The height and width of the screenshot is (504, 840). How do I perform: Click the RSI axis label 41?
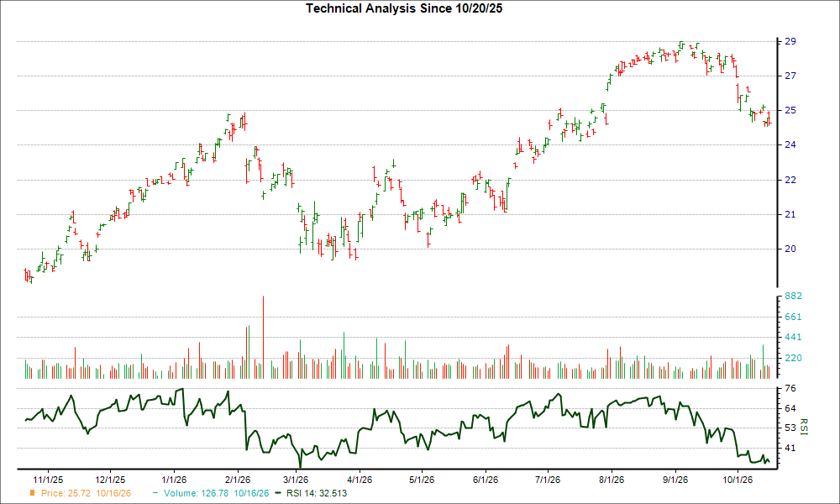[x=790, y=449]
